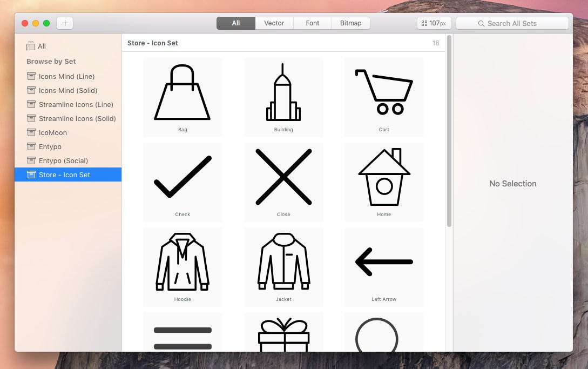Open the IcoMoon set
The height and width of the screenshot is (369, 588).
pos(68,132)
